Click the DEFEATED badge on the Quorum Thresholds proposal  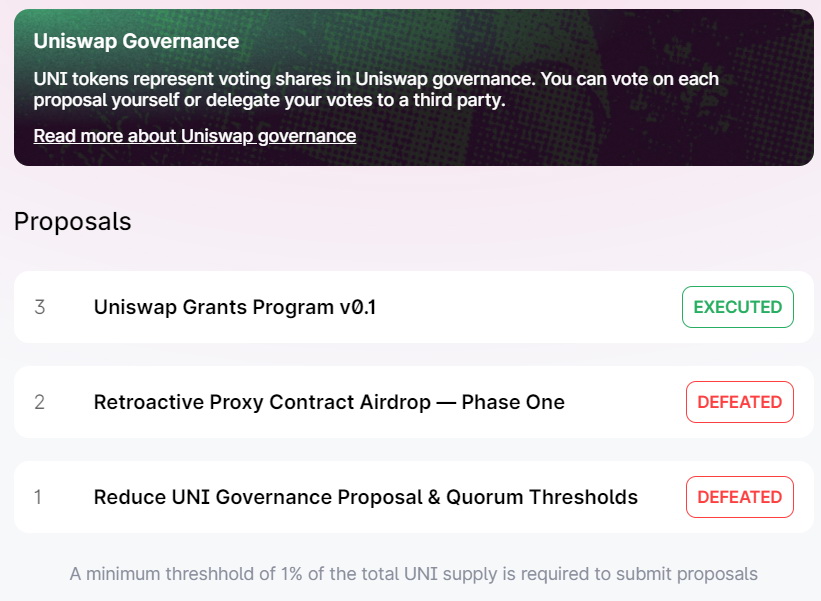[x=740, y=497]
